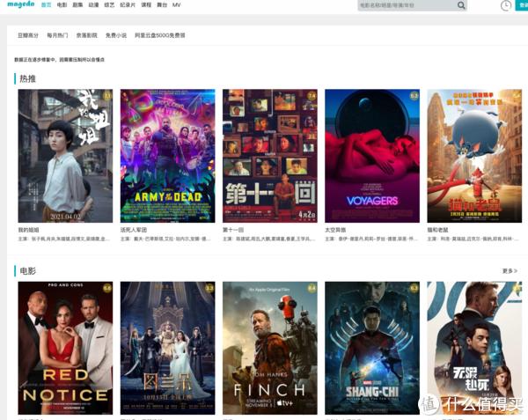The image size is (528, 420).
Task: Focus the movie search input field
Action: click(407, 5)
